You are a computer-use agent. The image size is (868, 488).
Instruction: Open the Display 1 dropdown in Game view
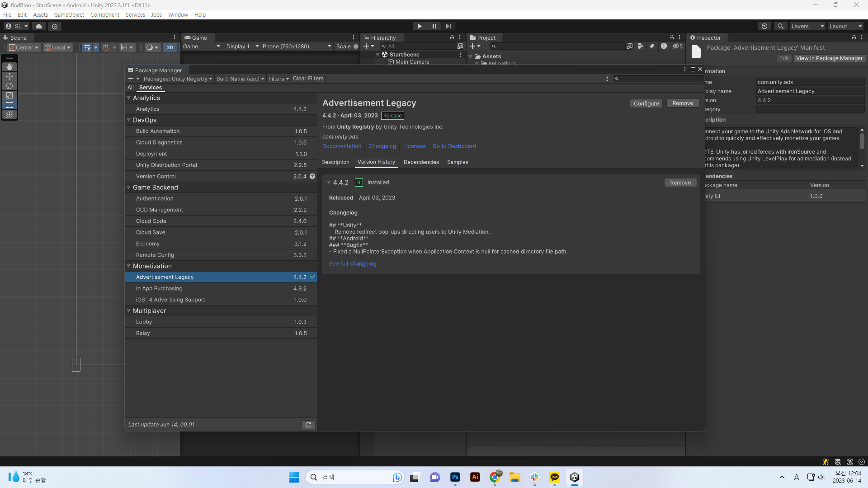[x=242, y=47]
